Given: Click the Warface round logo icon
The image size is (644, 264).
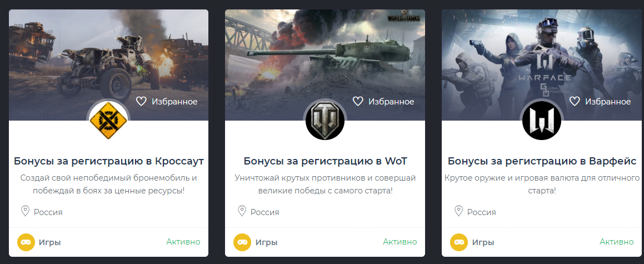Looking at the screenshot, I should 542,120.
